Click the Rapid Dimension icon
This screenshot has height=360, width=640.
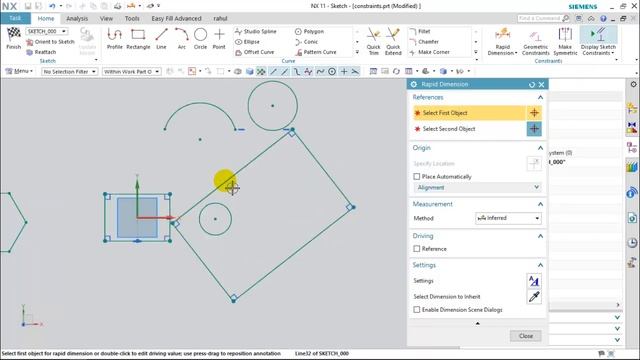(x=502, y=35)
